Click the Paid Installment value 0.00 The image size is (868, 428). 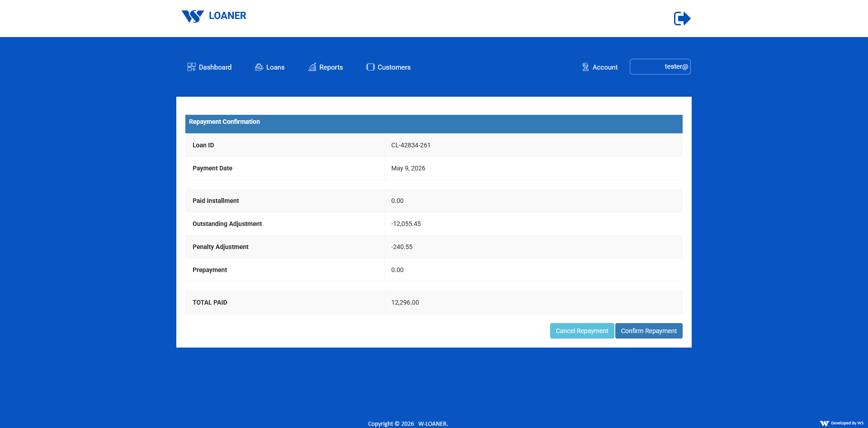coord(397,201)
